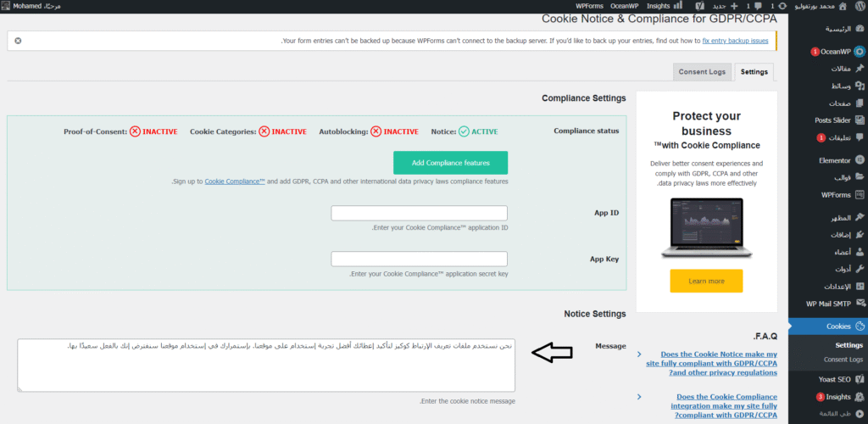Open the site home icon in the admin bar
The width and height of the screenshot is (868, 424).
tap(843, 6)
